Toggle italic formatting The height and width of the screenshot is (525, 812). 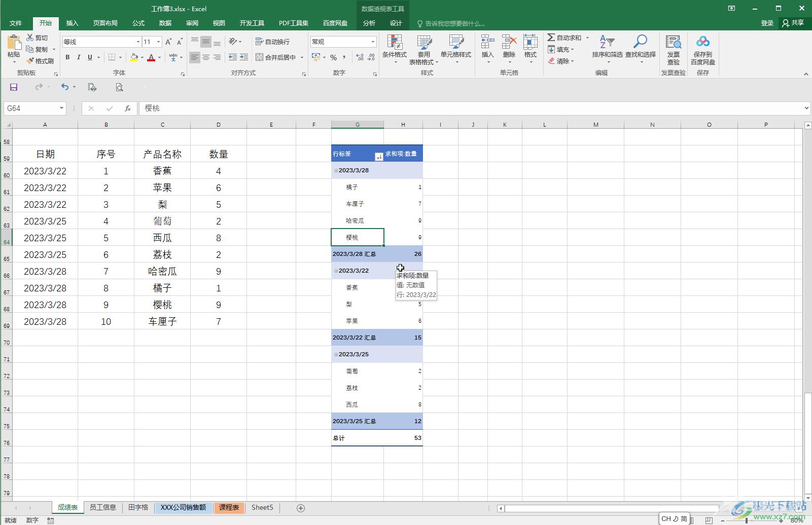click(x=79, y=57)
